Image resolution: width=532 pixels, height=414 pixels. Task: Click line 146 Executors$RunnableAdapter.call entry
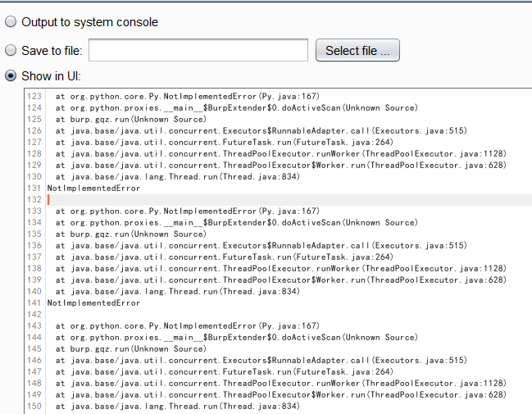pos(261,360)
